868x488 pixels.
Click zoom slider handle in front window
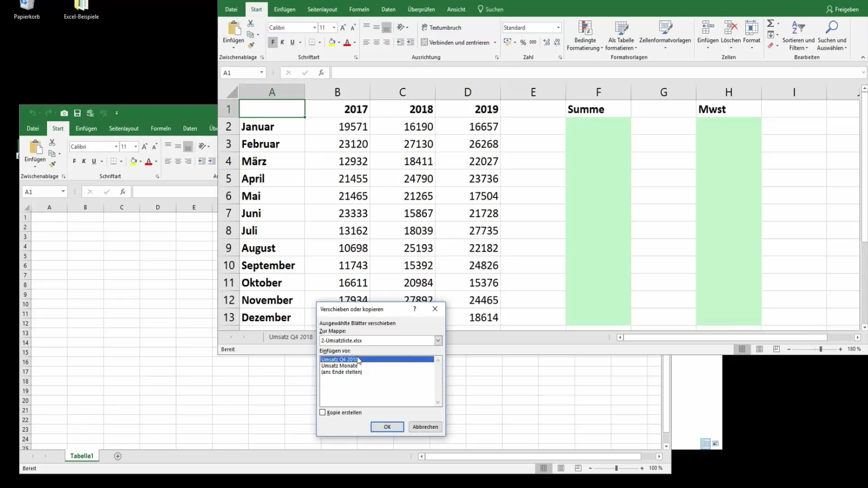(821, 349)
